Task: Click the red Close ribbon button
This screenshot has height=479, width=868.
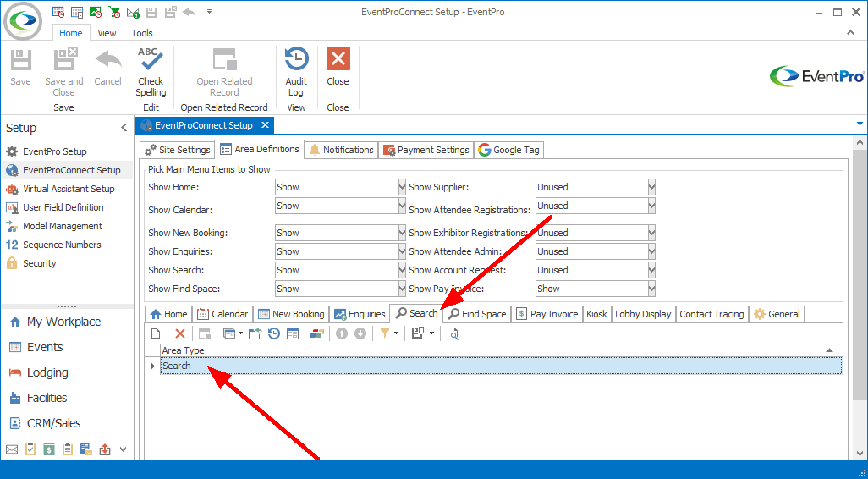Action: [338, 67]
